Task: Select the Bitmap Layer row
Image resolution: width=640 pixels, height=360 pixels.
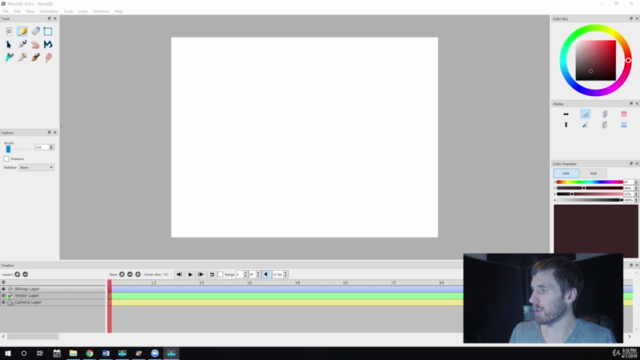Action: tap(53, 289)
